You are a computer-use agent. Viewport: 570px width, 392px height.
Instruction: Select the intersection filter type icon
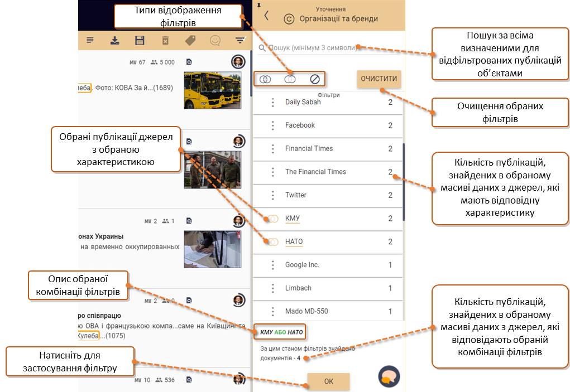tap(265, 79)
